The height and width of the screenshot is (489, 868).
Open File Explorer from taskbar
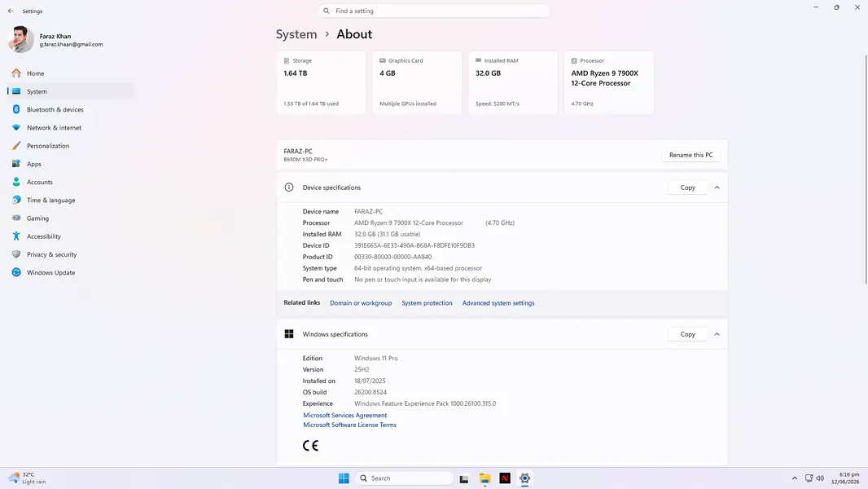click(x=485, y=478)
